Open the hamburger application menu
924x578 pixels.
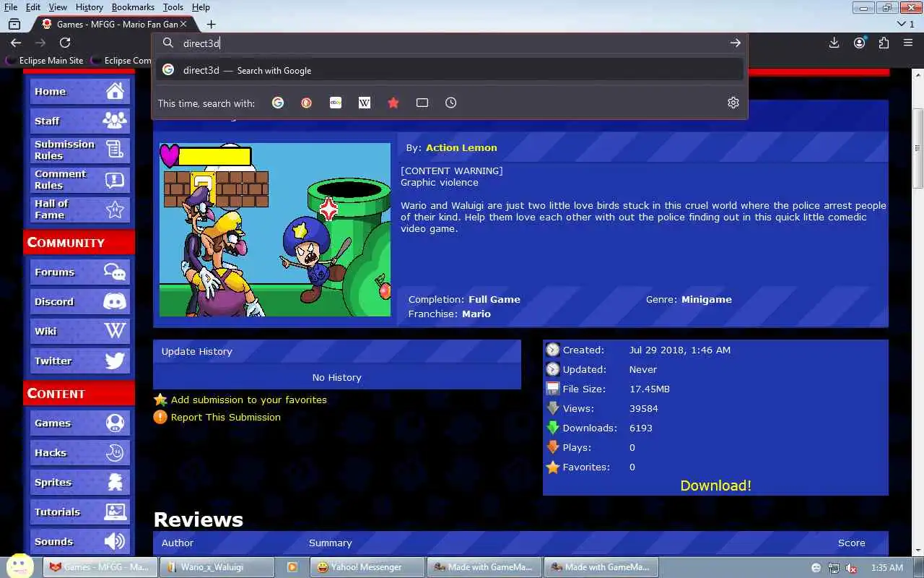point(908,43)
